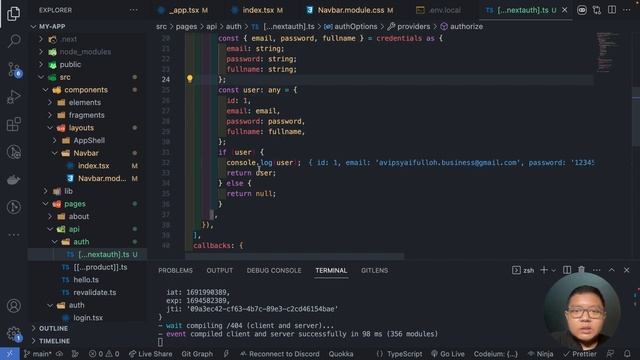Image resolution: width=640 pixels, height=360 pixels.
Task: Open the Extensions view icon
Action: 14,124
